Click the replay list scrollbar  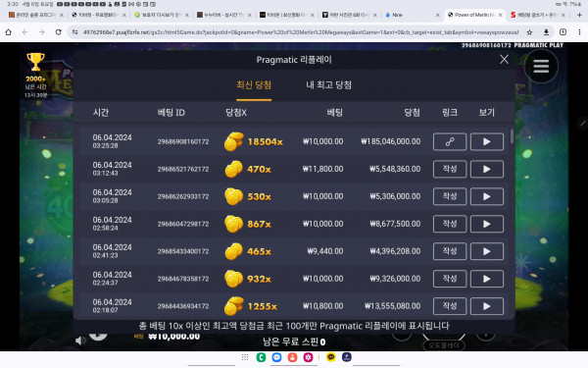pyautogui.click(x=512, y=136)
